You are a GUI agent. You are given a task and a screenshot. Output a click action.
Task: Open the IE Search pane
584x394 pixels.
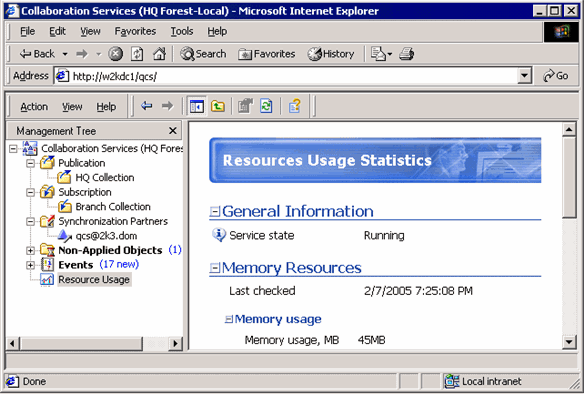coord(203,54)
